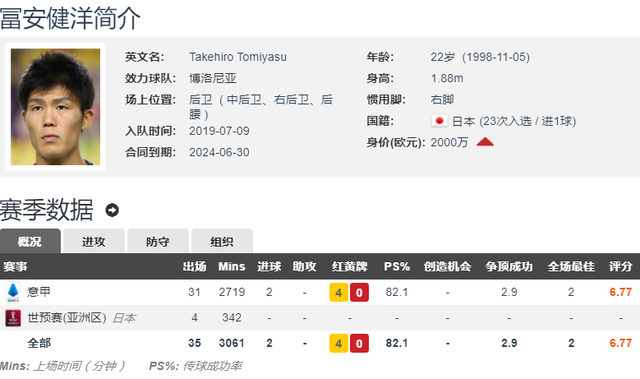
Task: Select the 概况 tab
Action: pyautogui.click(x=30, y=241)
